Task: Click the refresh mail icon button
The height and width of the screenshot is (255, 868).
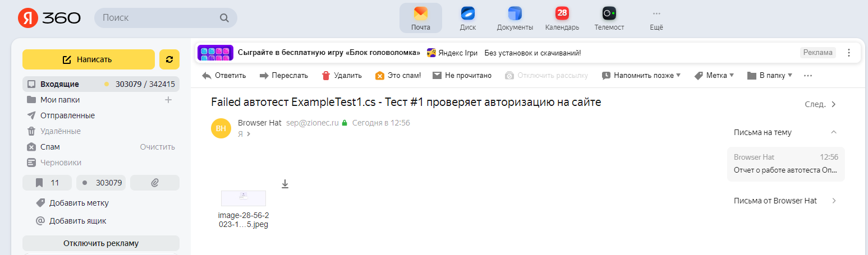Action: pyautogui.click(x=169, y=59)
